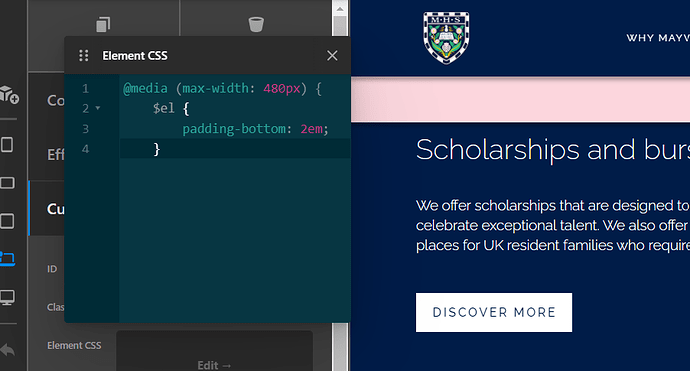The image size is (690, 371).
Task: Click the undo arrow icon in sidebar
Action: point(7,350)
